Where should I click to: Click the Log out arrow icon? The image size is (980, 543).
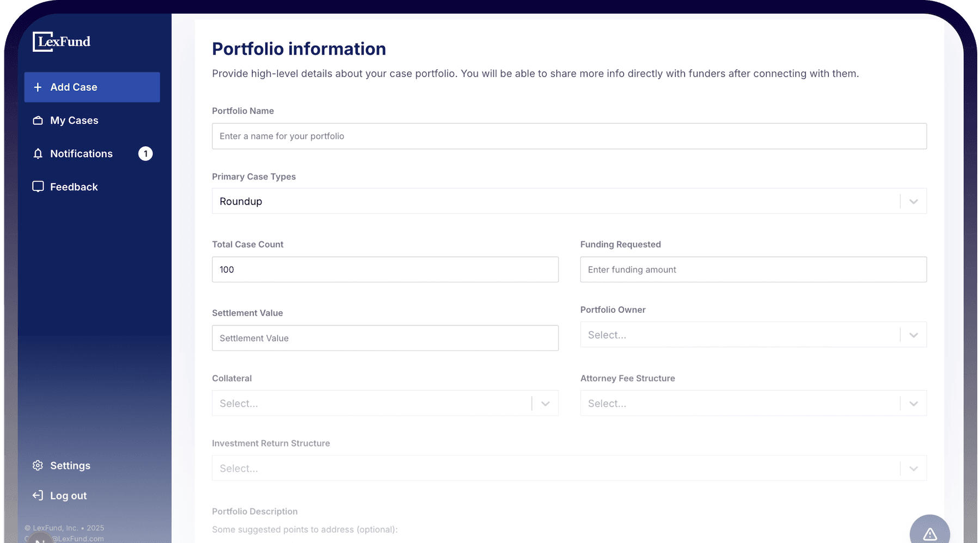point(38,495)
